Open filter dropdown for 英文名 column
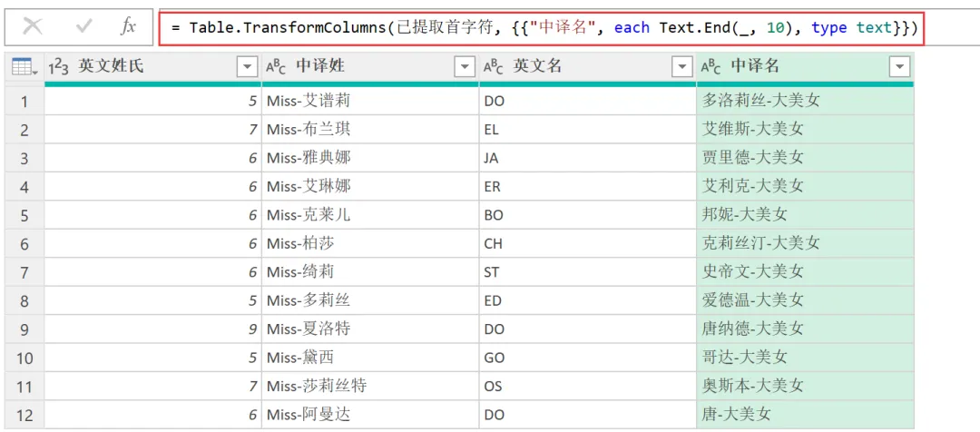This screenshot has height=432, width=980. (x=681, y=67)
